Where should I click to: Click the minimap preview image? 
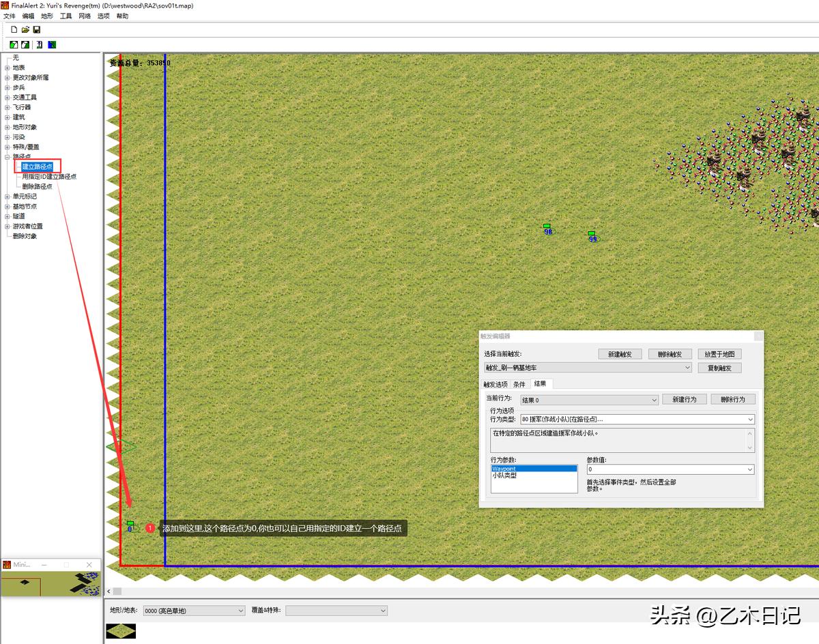(50, 584)
